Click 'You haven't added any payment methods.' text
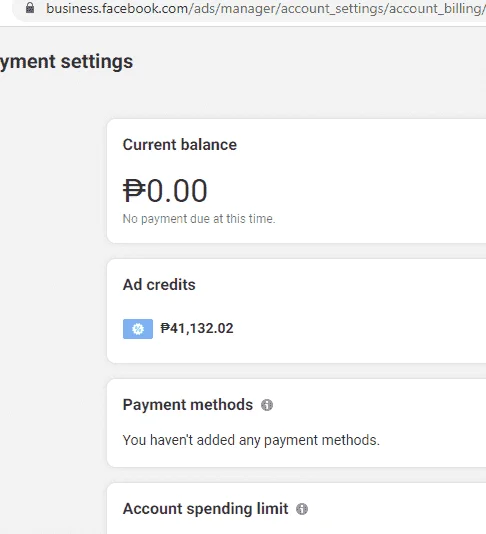Screen dimensions: 486x534 pos(251,440)
